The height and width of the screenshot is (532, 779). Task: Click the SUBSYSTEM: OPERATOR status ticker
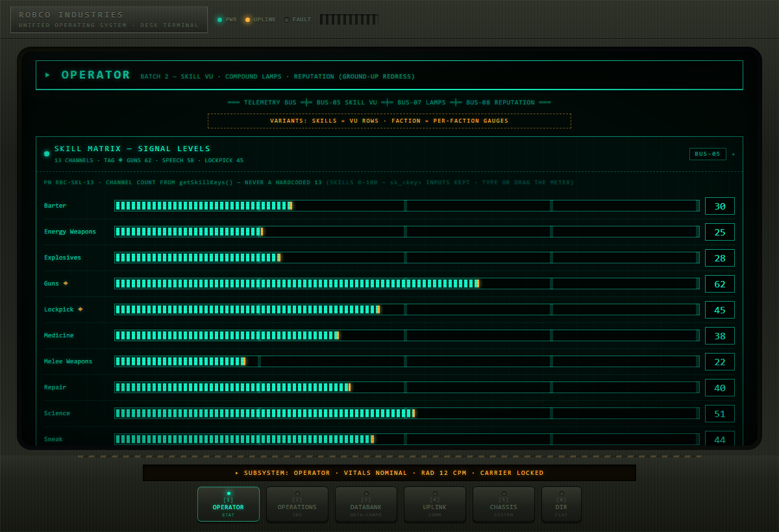389,473
